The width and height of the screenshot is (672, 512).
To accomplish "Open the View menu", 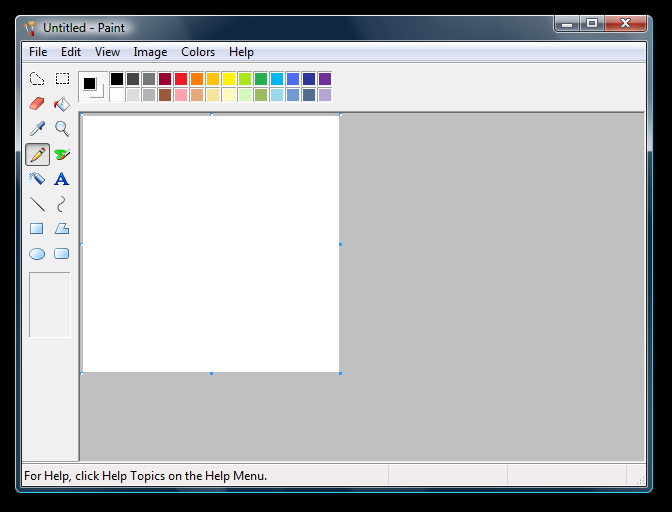I will 107,52.
